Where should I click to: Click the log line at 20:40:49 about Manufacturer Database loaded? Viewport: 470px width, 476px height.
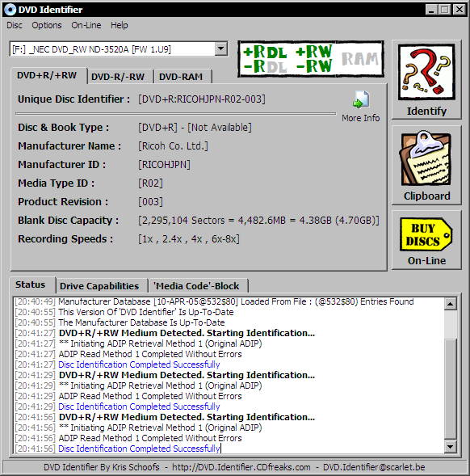point(214,301)
